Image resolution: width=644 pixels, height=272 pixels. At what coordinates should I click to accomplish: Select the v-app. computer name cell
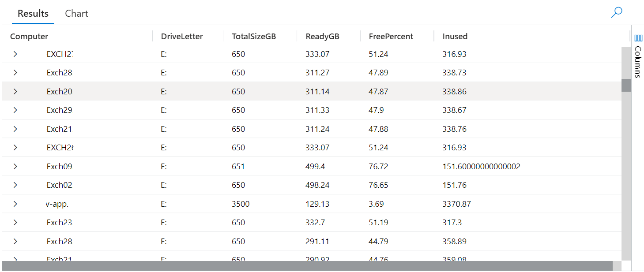pyautogui.click(x=57, y=204)
